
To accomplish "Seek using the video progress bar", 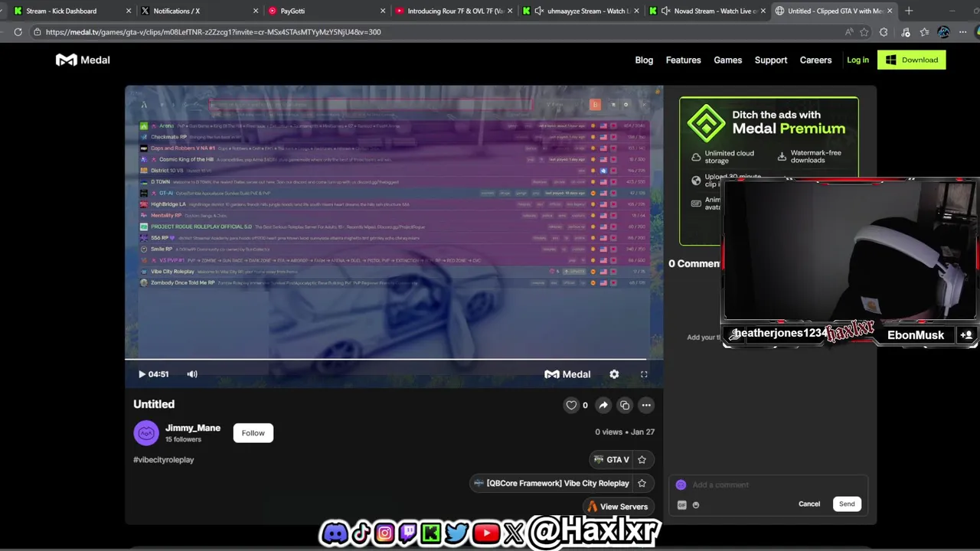I will 386,359.
